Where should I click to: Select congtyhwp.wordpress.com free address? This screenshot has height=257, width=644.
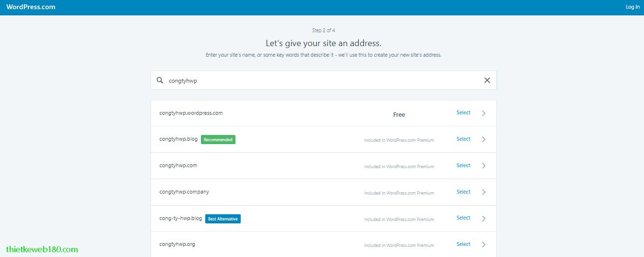tap(463, 112)
